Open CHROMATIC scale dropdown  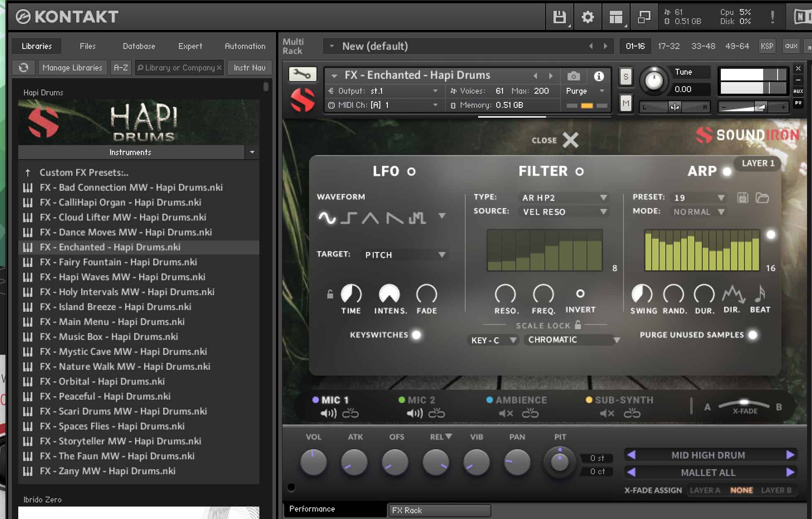click(573, 340)
